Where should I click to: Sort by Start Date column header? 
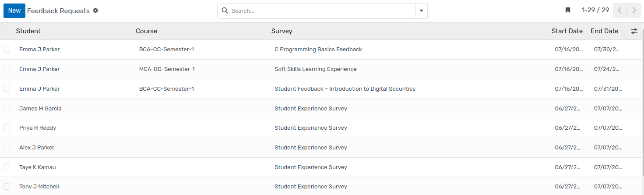click(567, 31)
